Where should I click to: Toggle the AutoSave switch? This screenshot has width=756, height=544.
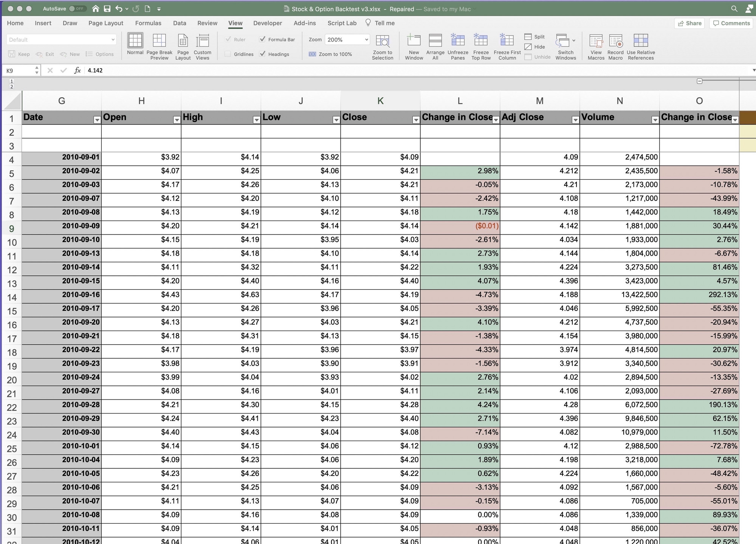[78, 8]
